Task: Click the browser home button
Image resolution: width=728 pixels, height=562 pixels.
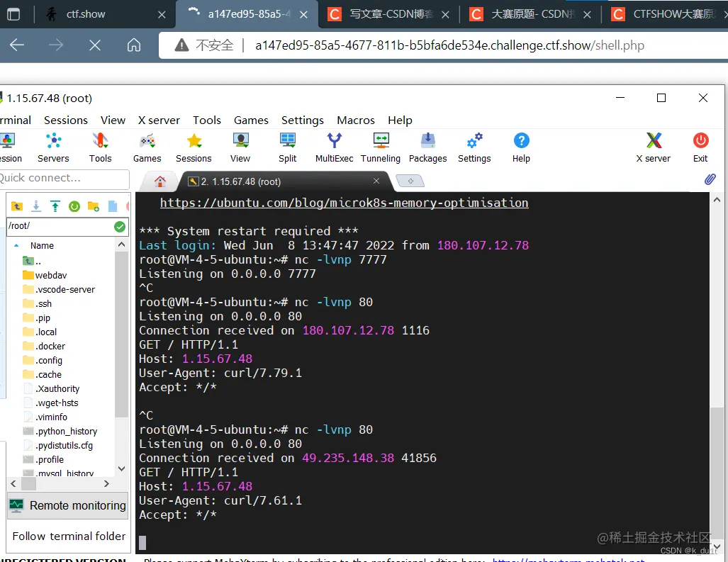Action: click(x=134, y=45)
